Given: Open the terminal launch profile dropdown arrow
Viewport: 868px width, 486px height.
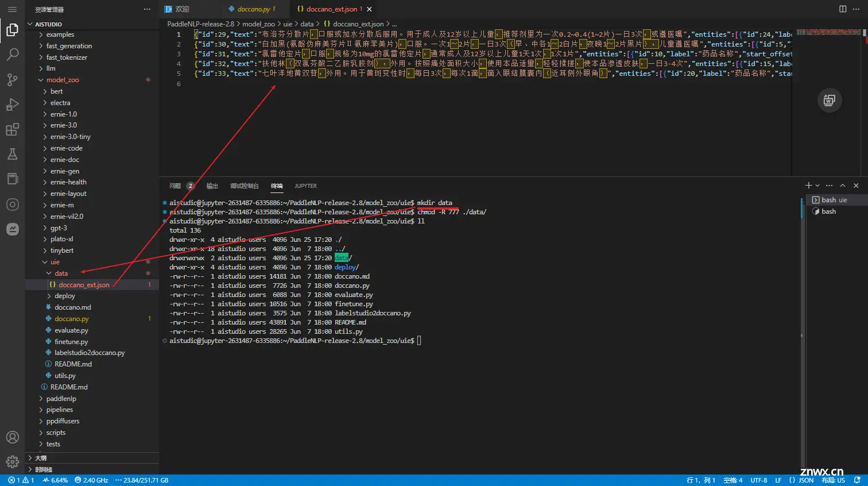Looking at the screenshot, I should click(x=817, y=186).
